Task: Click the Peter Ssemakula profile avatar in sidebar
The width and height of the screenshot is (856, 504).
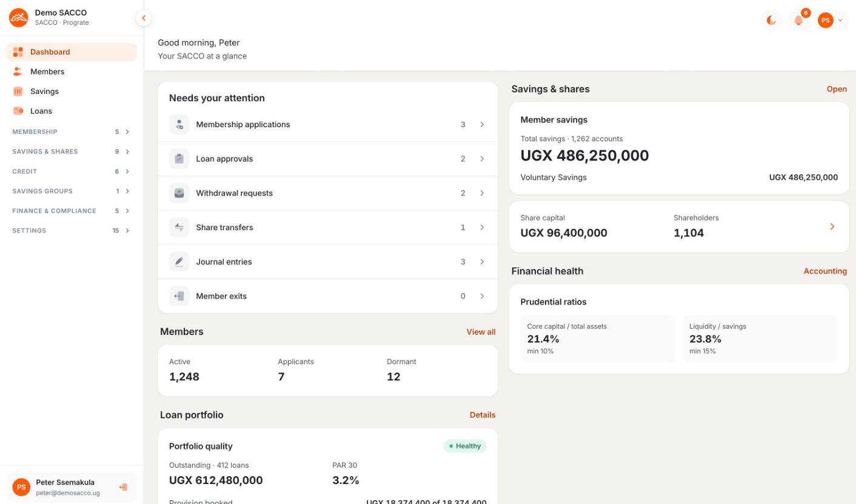Action: [21, 487]
